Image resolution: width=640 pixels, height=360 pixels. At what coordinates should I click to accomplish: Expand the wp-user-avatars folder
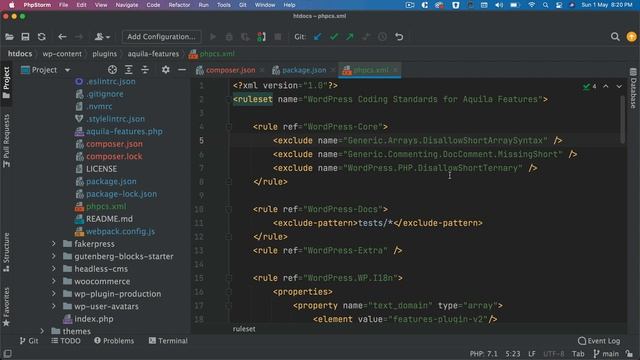coord(53,306)
